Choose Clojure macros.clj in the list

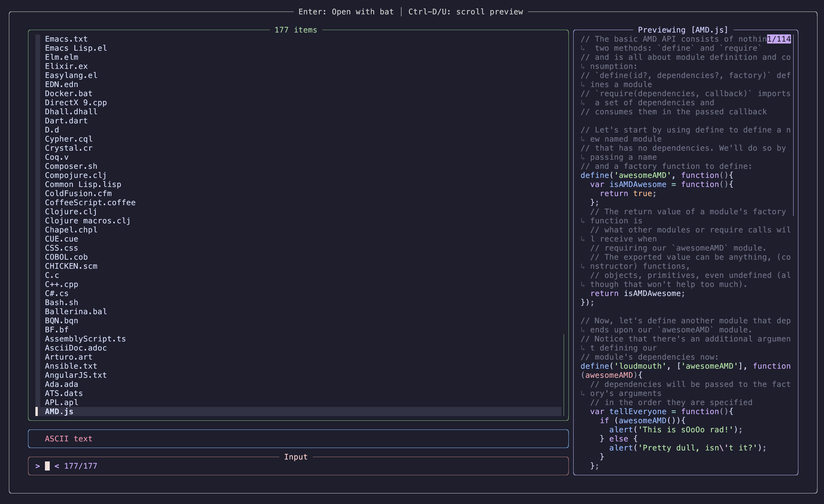(x=88, y=221)
